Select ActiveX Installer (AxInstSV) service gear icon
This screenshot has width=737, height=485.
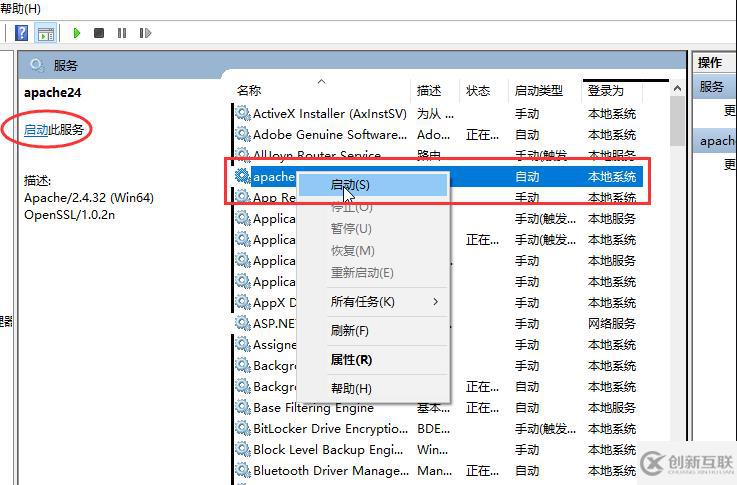coord(243,113)
